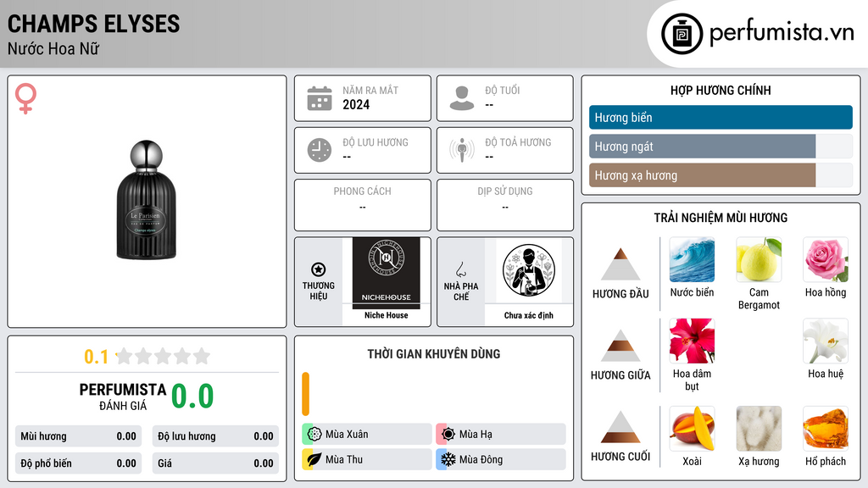The image size is (868, 488).
Task: Select the Nước biển wave note image
Action: (x=692, y=259)
